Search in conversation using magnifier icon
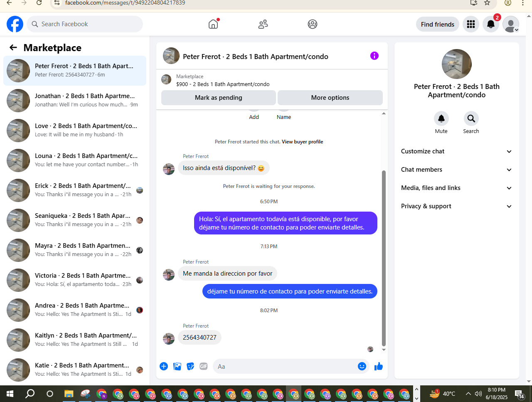 coord(471,118)
